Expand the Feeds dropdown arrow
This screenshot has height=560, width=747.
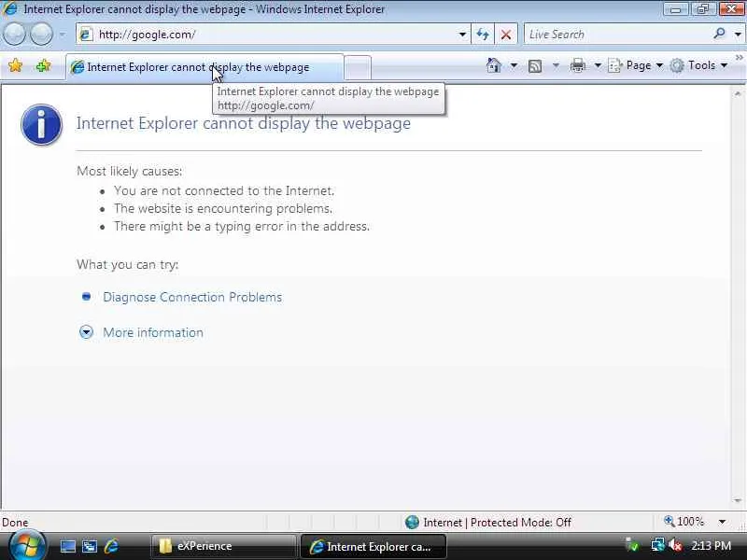point(556,65)
